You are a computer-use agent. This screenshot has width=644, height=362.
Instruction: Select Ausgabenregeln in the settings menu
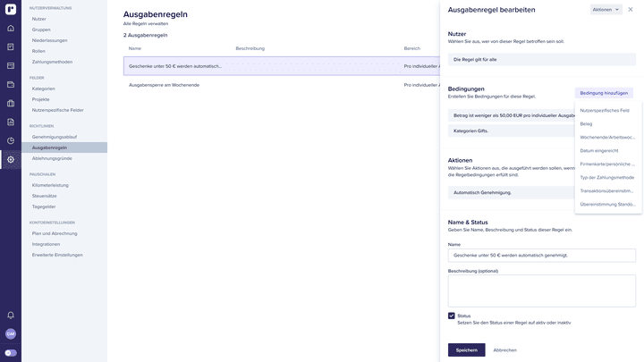click(64, 147)
